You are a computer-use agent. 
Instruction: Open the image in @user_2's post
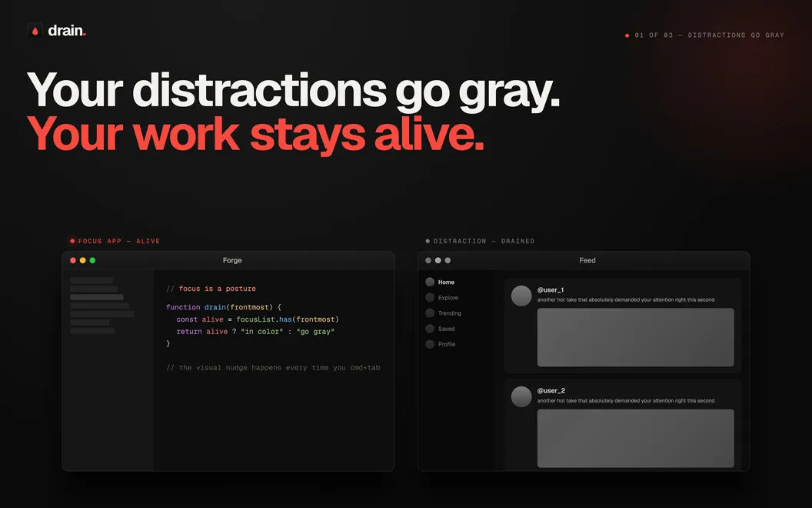[635, 439]
